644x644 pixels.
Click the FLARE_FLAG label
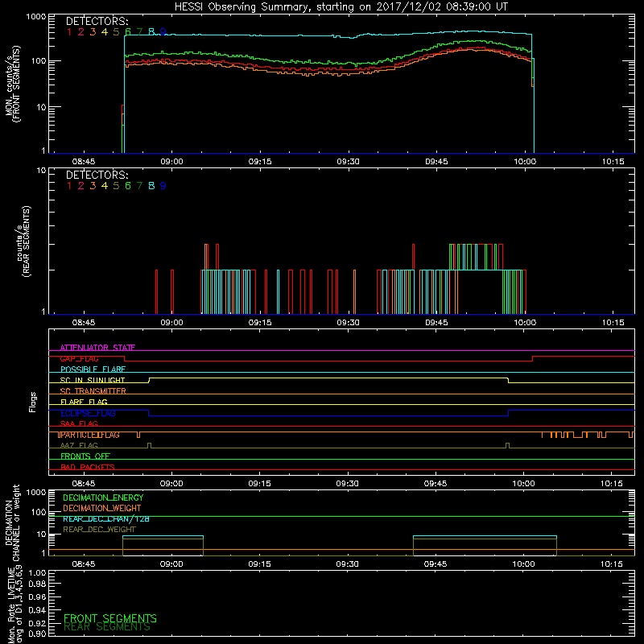84,402
